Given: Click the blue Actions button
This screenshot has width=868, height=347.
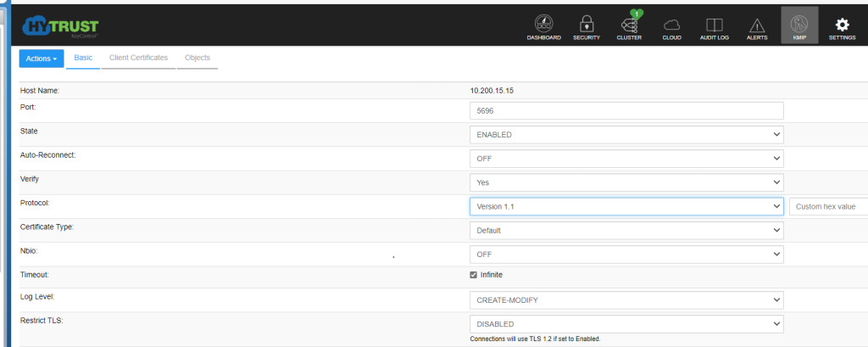Looking at the screenshot, I should point(42,59).
